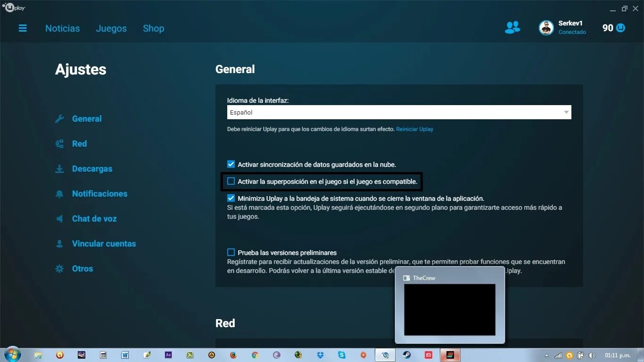Image resolution: width=644 pixels, height=362 pixels.
Task: Click the speaker icon beside Chat de voz
Action: click(59, 219)
